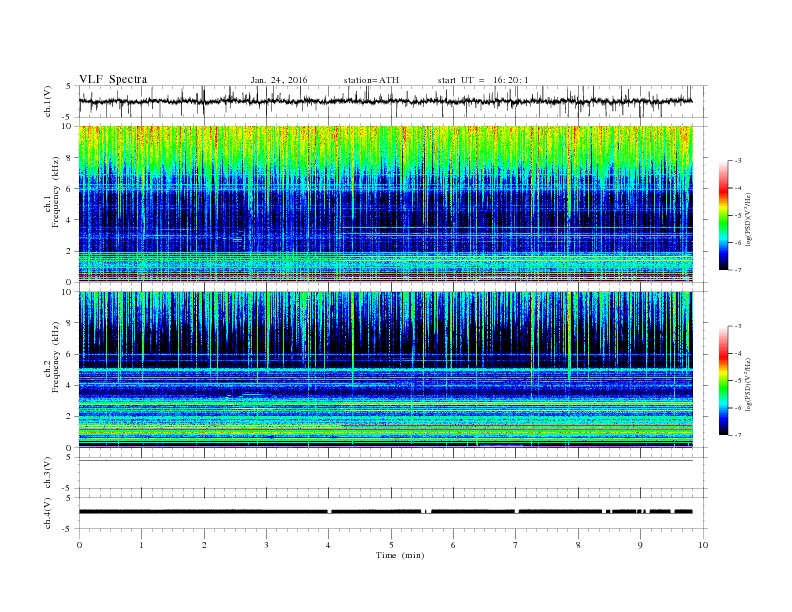This screenshot has width=792, height=612.
Task: Click the "-5" tick on the ch.2 colorbar
Action: click(x=737, y=381)
